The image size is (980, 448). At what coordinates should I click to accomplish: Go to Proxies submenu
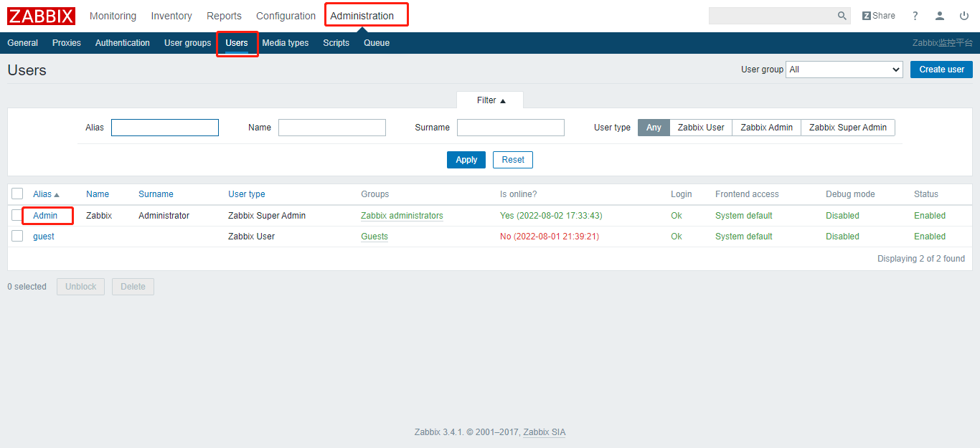(x=67, y=43)
